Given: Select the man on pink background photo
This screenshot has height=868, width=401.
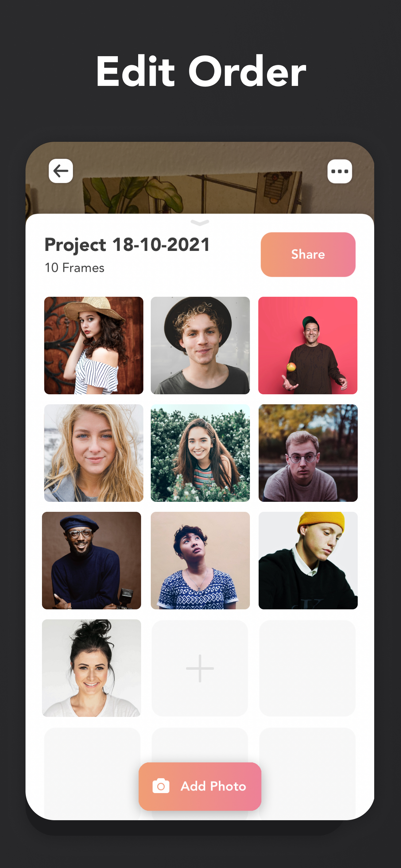Looking at the screenshot, I should tap(308, 346).
